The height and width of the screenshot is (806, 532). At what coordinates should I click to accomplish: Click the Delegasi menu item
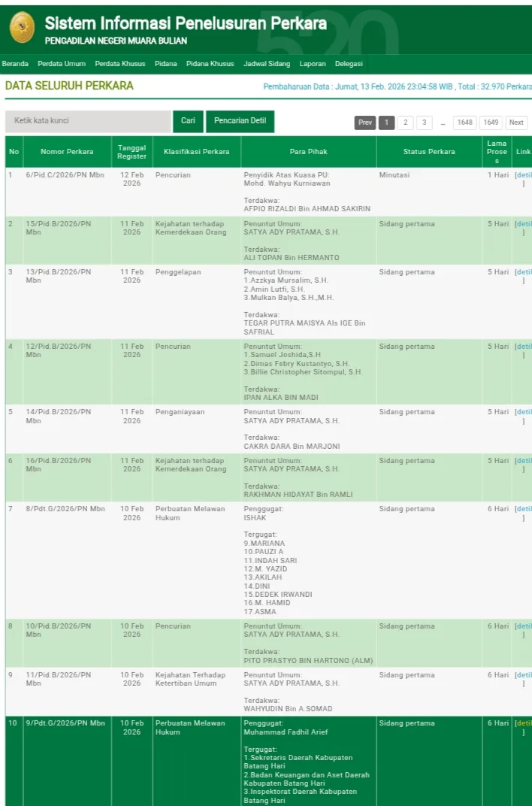pos(349,64)
